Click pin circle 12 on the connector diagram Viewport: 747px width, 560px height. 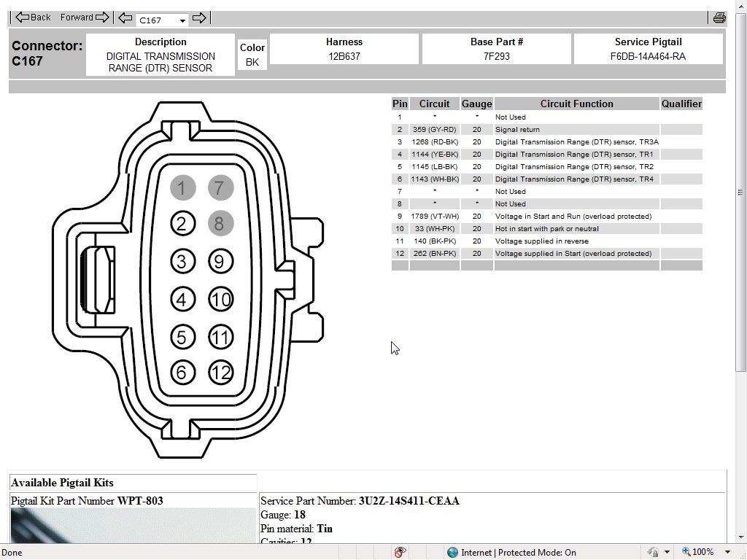[x=221, y=373]
